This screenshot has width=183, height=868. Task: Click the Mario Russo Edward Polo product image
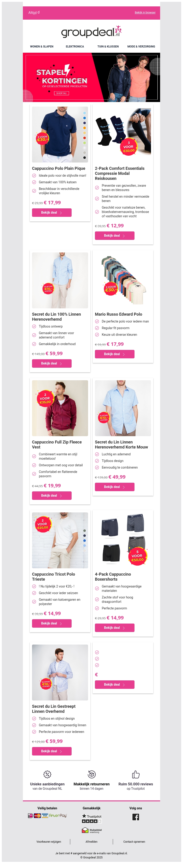pyautogui.click(x=123, y=280)
